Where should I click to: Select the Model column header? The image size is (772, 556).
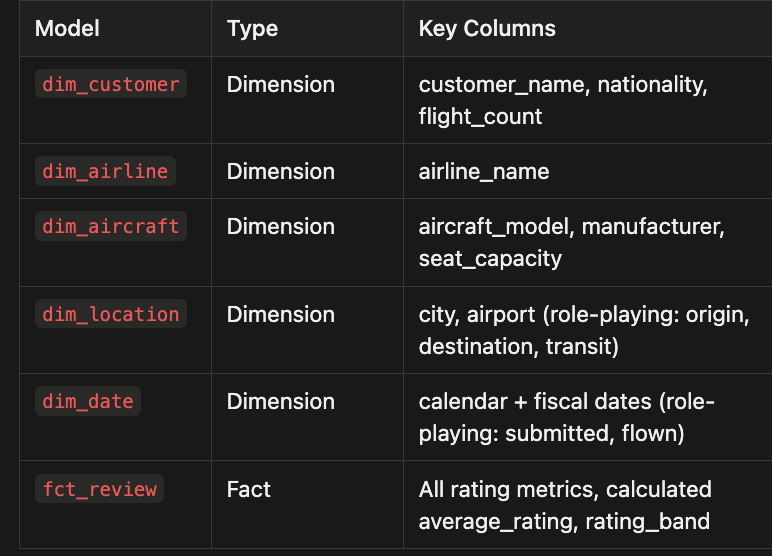pos(67,28)
